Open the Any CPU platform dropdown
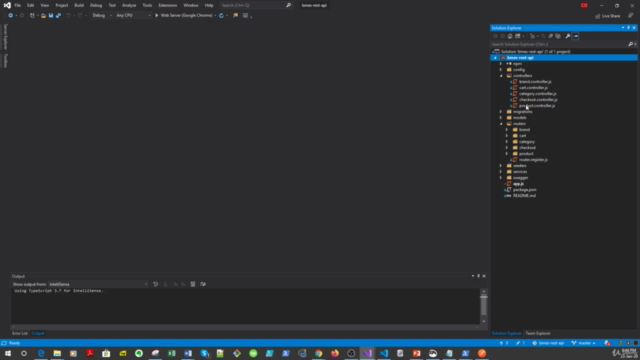This screenshot has width=640, height=360. (133, 16)
